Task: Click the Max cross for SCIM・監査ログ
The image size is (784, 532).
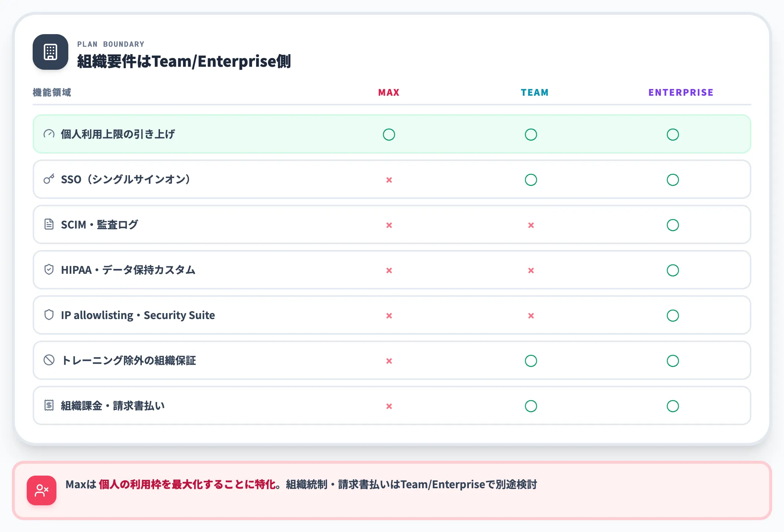Action: click(389, 225)
